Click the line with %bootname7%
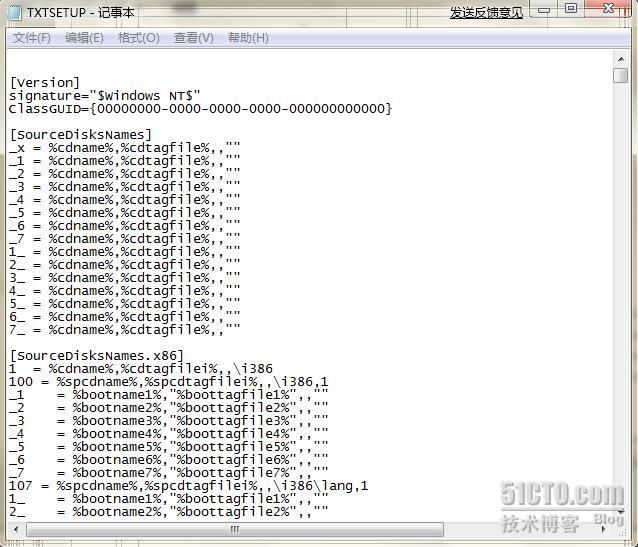This screenshot has width=638, height=547. (x=168, y=473)
